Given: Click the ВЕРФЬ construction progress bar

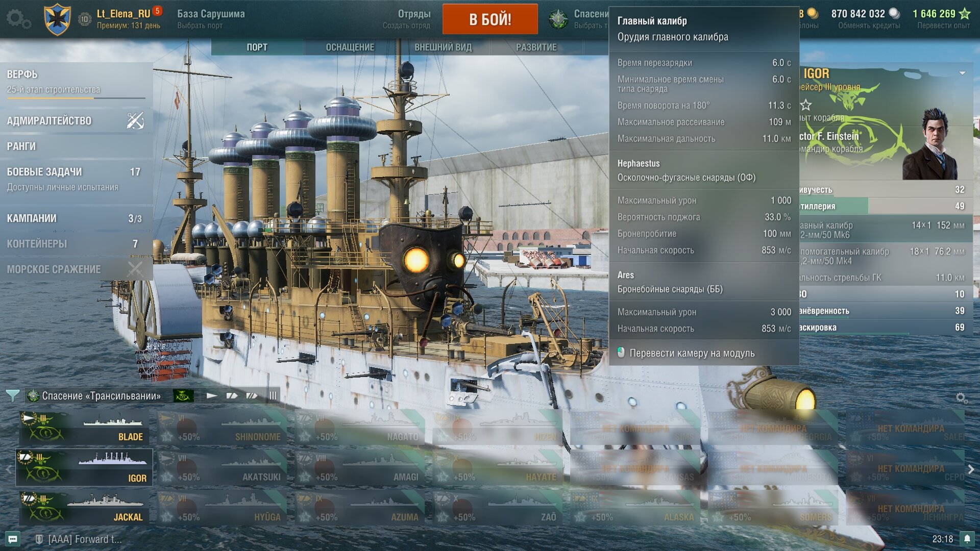Looking at the screenshot, I should 77,98.
